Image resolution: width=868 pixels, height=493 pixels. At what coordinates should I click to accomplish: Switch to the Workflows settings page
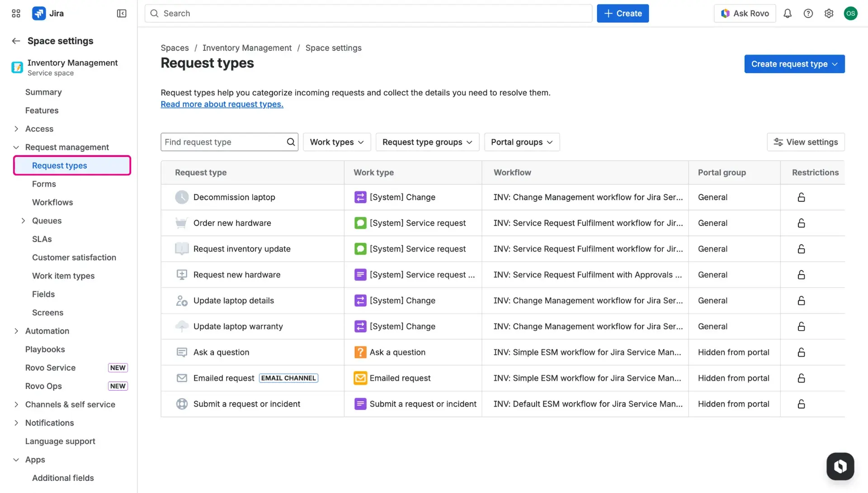[52, 202]
